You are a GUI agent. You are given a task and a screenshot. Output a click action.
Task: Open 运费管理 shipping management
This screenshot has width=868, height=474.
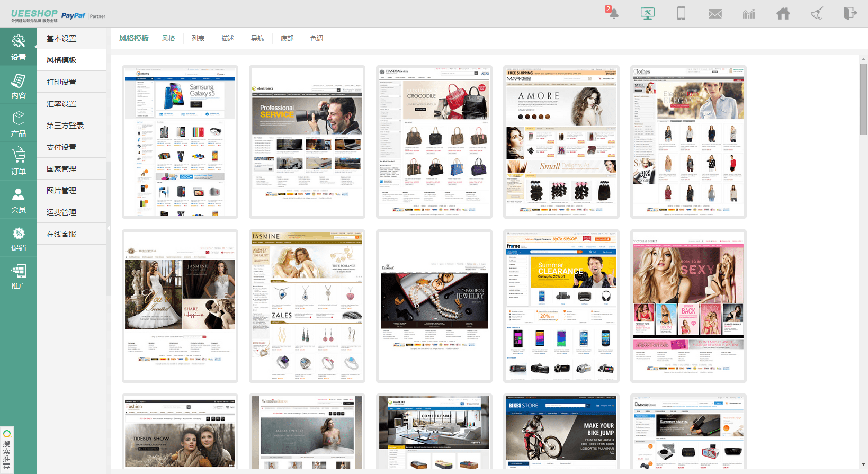(61, 212)
